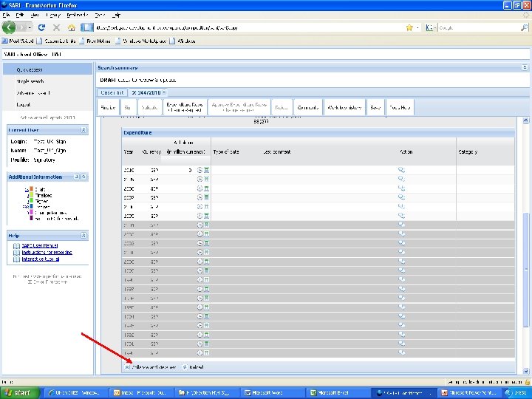This screenshot has height=399, width=532.
Task: Switch to the Cases list tab
Action: point(112,92)
